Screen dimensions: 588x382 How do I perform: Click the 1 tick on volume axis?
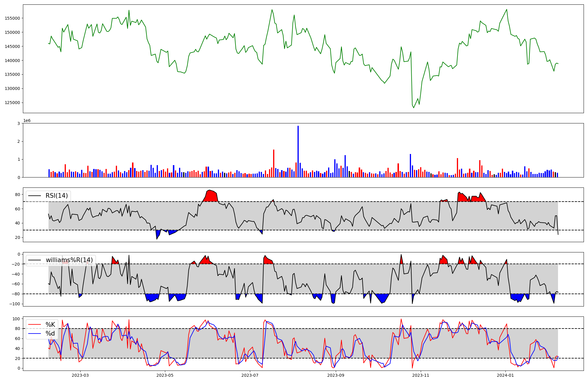pyautogui.click(x=19, y=160)
